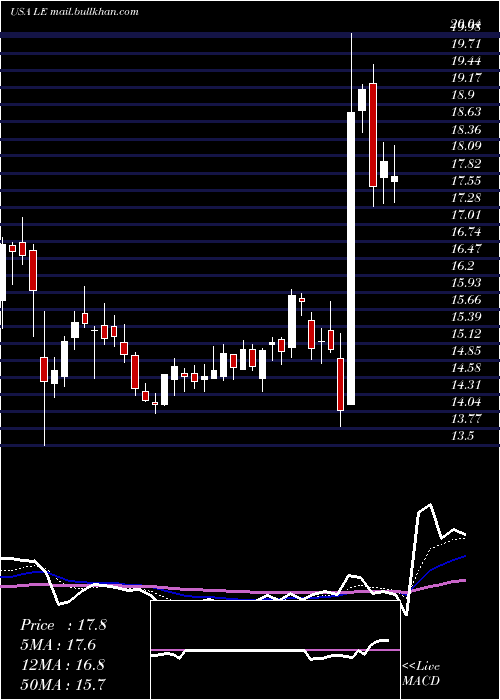Click the 18.09 price axis label
The image size is (500, 700).
tap(467, 146)
